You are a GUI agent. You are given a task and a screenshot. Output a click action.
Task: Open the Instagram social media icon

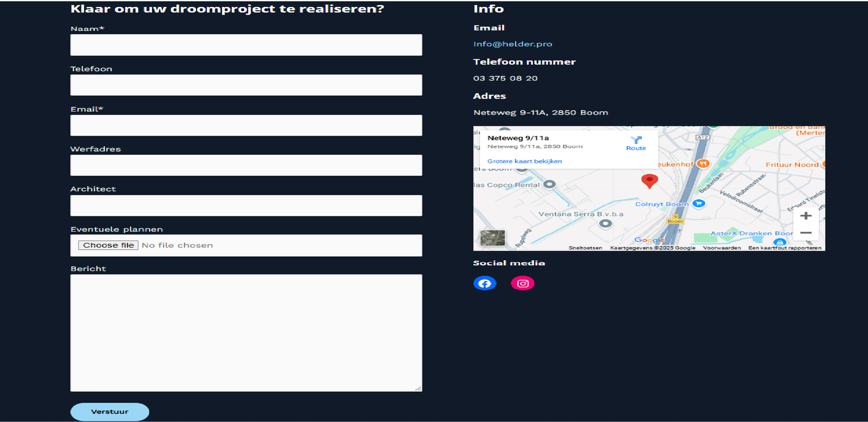click(522, 283)
